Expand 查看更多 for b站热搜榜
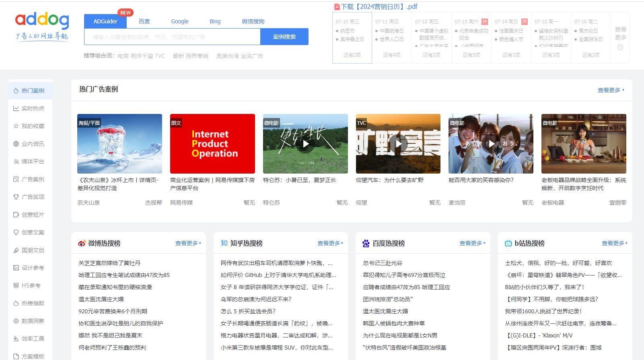 [x=615, y=243]
